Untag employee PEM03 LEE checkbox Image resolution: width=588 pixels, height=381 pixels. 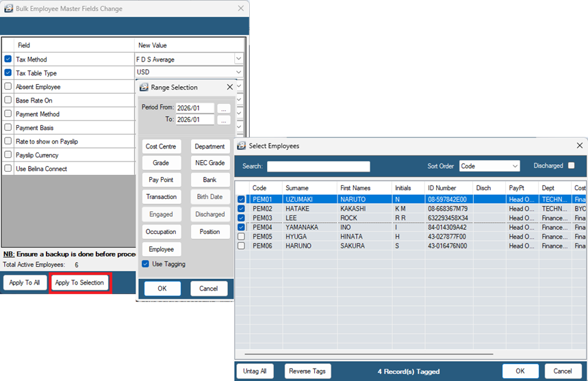[x=241, y=218]
